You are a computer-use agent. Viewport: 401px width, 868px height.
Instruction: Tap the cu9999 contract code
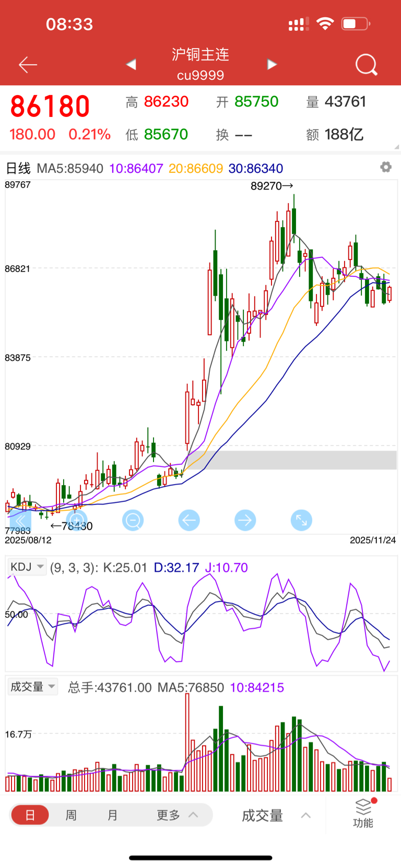click(x=200, y=75)
